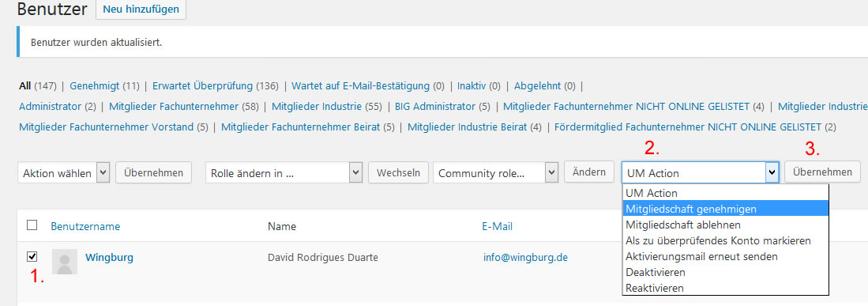The height and width of the screenshot is (306, 868).
Task: Click the Neu hinzufügen button
Action: pos(141,9)
